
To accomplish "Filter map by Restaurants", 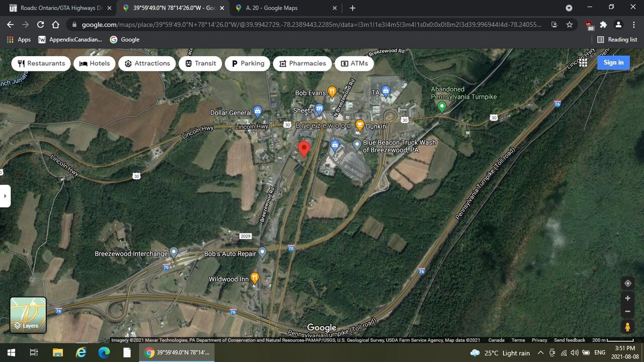I will 41,63.
